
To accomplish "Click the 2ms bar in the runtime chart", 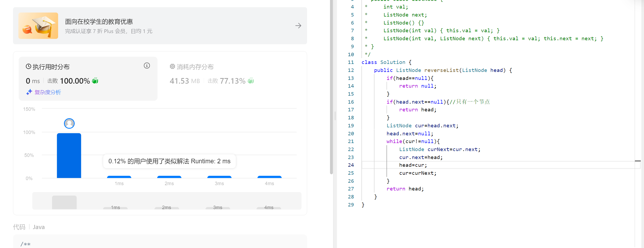I will [x=169, y=177].
